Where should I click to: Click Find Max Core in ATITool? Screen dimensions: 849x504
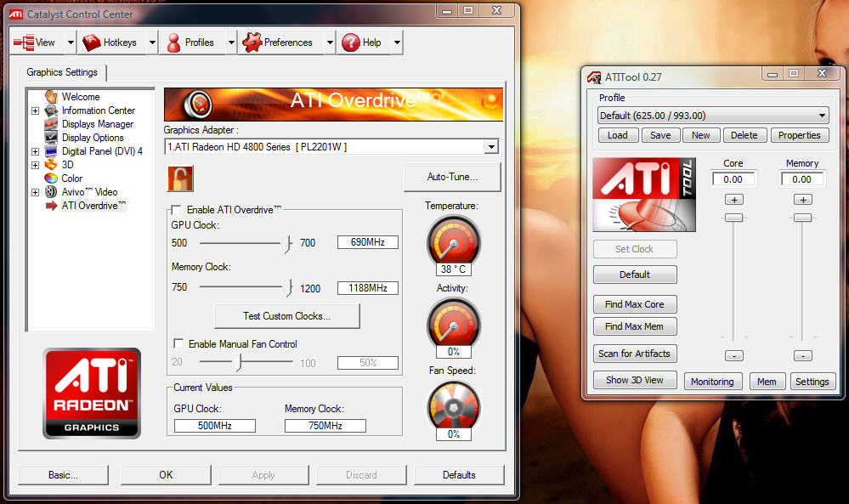(x=635, y=304)
